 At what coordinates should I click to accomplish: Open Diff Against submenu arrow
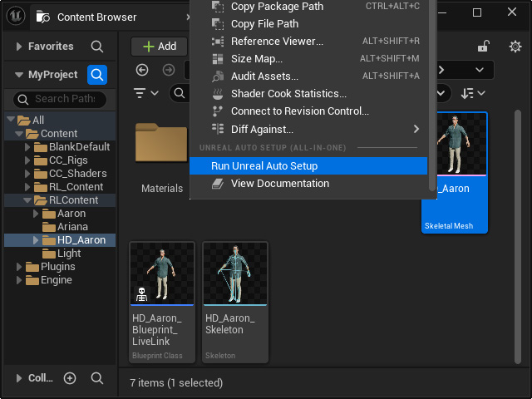(416, 129)
